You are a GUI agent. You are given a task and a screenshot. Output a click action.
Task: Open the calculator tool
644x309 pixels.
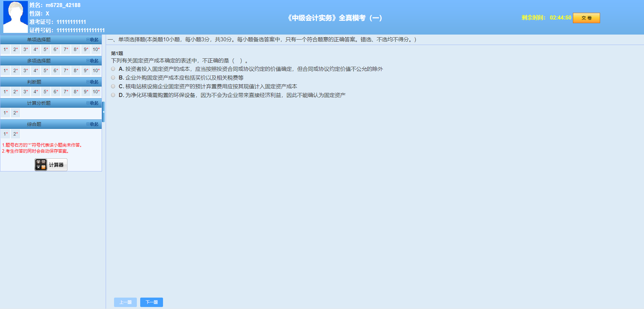click(50, 164)
